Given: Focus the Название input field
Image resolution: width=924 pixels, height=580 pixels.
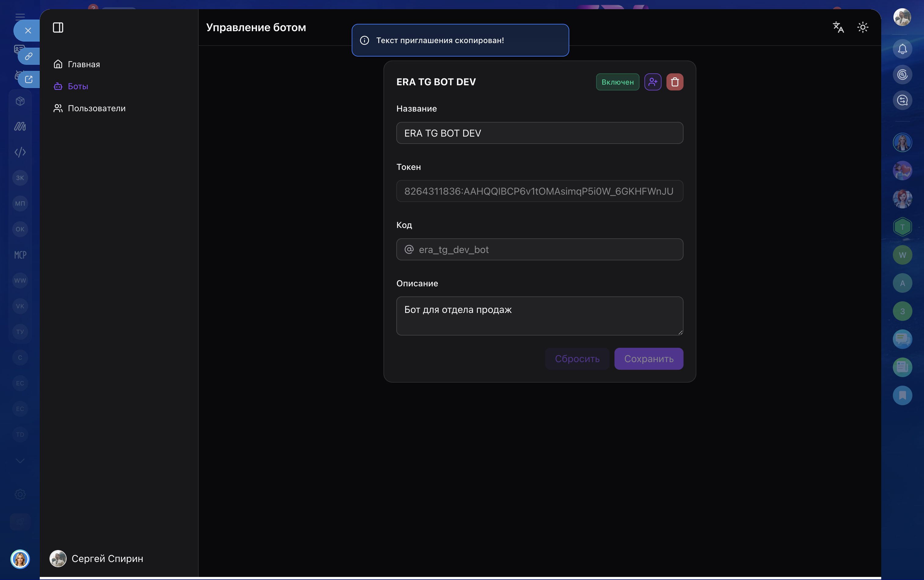Looking at the screenshot, I should pos(540,133).
